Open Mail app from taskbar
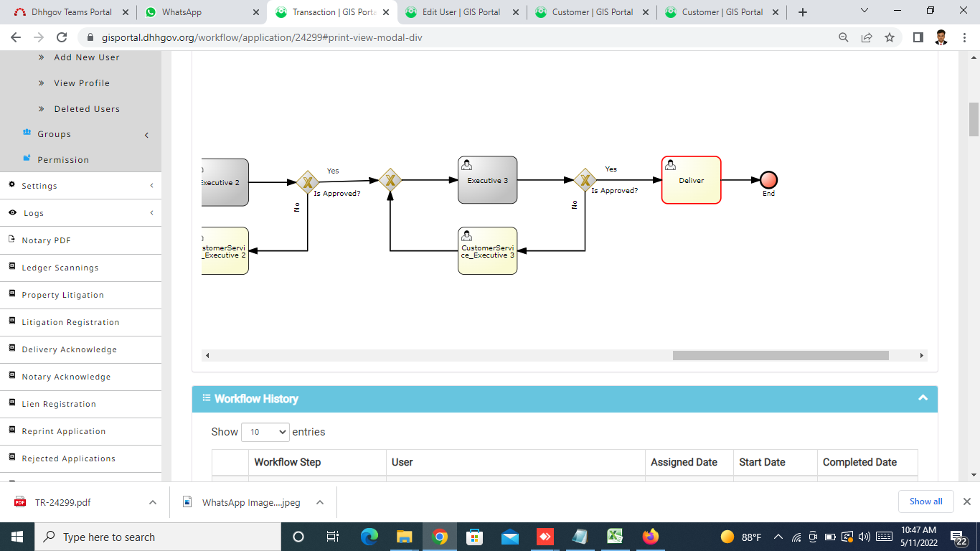Screen dimensions: 980x551 (x=510, y=537)
